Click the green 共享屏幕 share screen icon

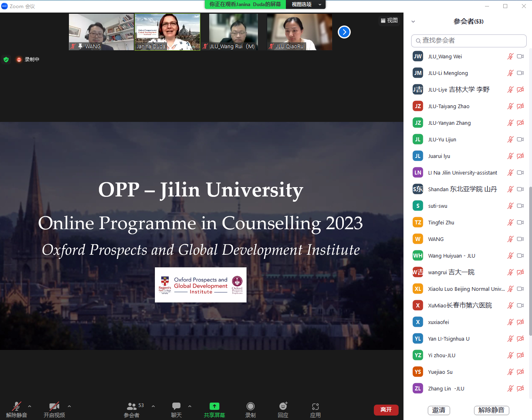click(x=215, y=406)
